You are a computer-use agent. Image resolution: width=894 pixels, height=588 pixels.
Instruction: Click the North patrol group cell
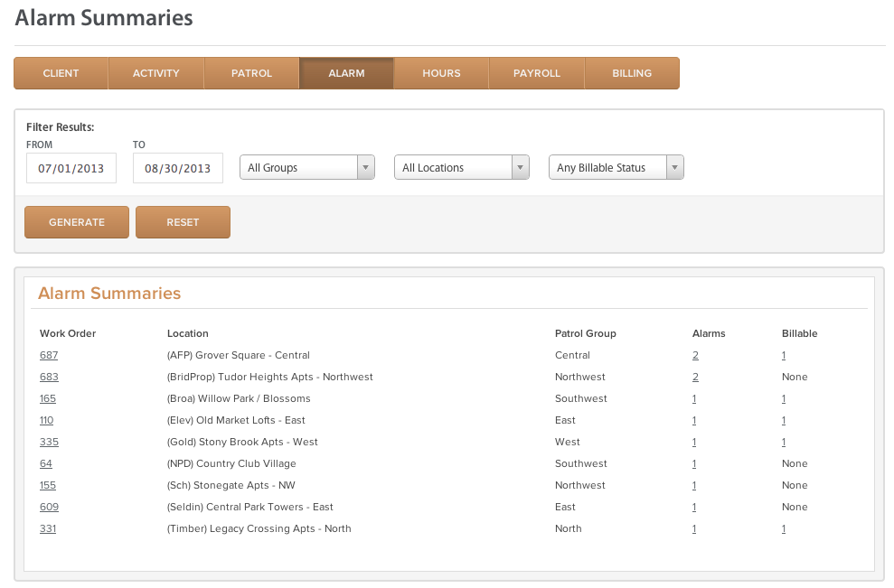569,528
